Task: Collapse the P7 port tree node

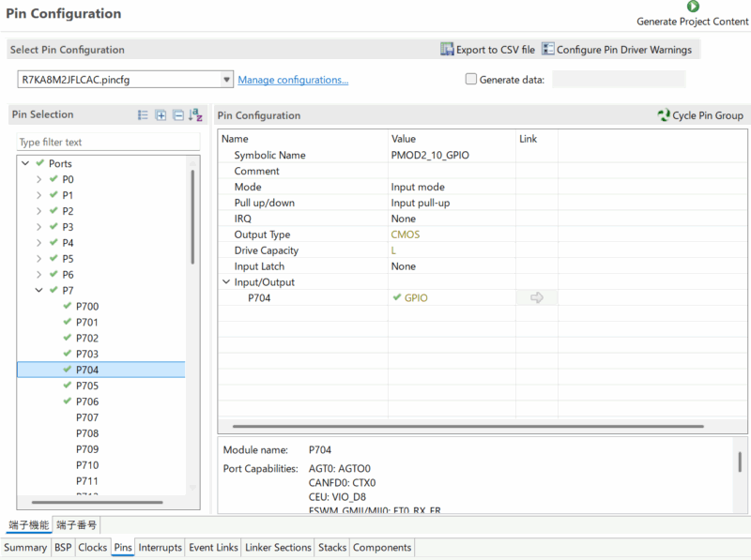Action: 38,291
